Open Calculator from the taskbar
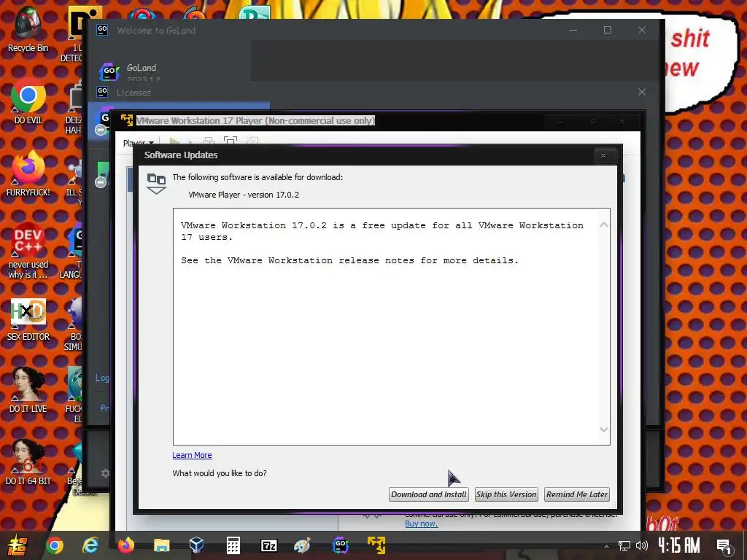Image resolution: width=747 pixels, height=560 pixels. pos(233,545)
